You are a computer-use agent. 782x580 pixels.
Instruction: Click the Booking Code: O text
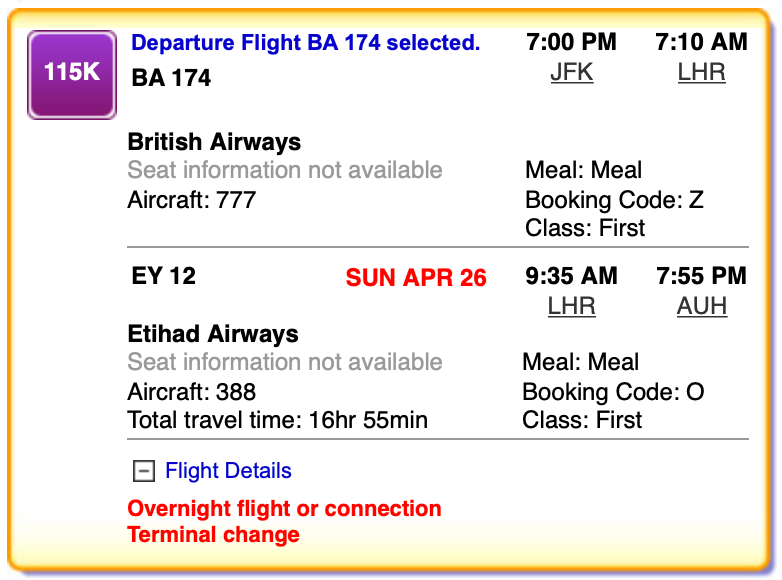point(613,392)
